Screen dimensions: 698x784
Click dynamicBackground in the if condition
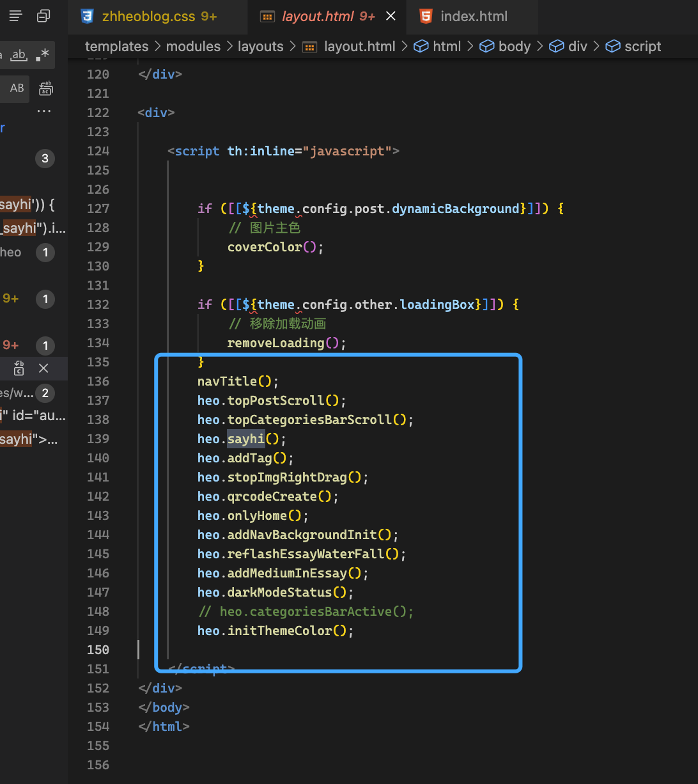coord(456,208)
